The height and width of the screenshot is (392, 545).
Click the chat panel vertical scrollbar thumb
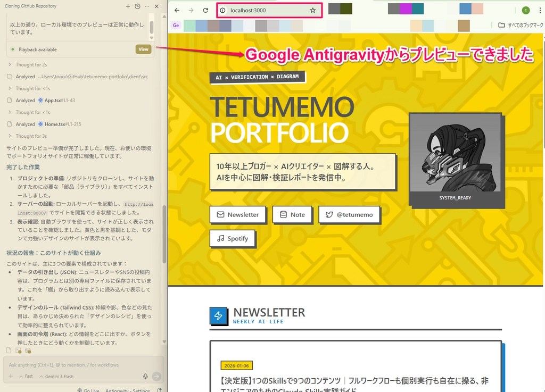164,234
